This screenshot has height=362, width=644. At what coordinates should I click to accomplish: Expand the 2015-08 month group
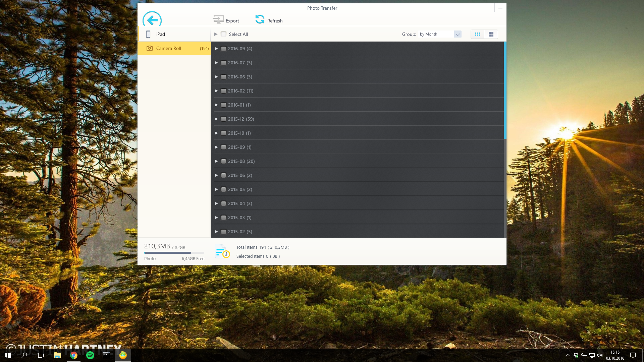(216, 161)
